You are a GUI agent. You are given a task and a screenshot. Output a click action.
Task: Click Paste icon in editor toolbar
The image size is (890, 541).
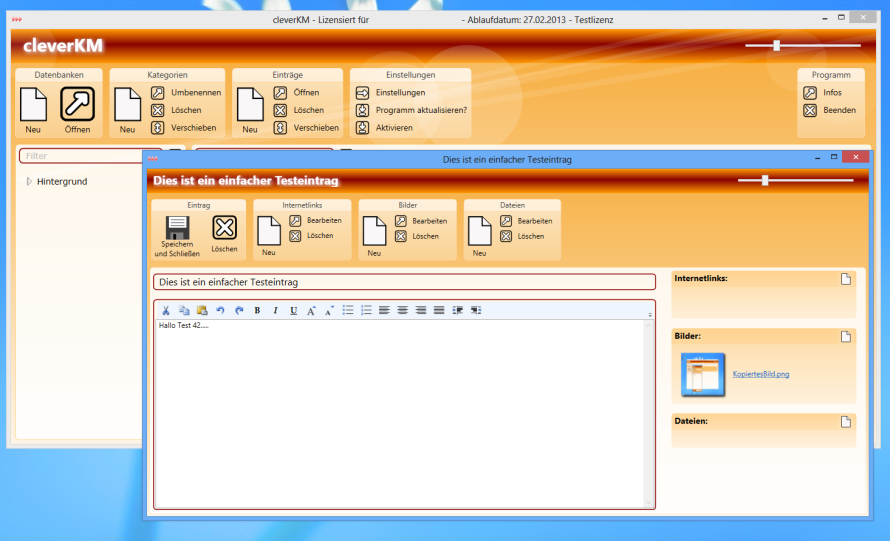click(x=202, y=310)
